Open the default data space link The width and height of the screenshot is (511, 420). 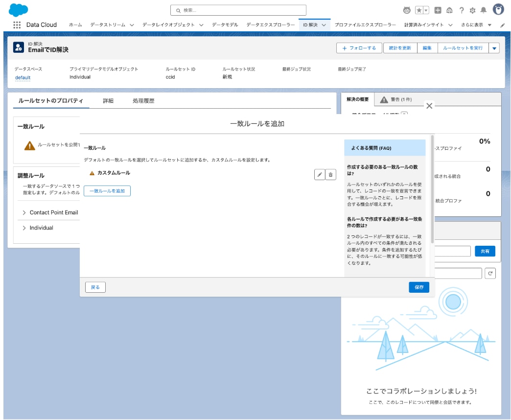click(x=23, y=77)
